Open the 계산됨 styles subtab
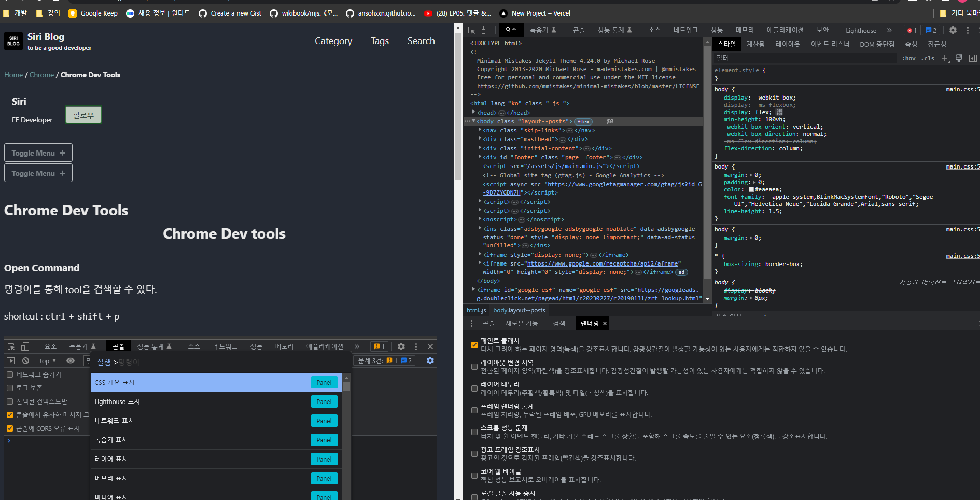 coord(755,44)
